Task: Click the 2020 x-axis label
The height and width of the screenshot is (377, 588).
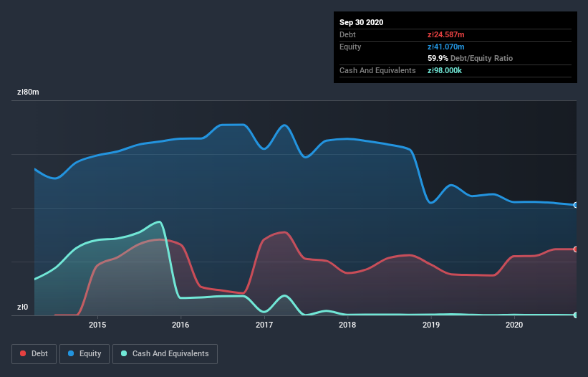Action: click(514, 325)
